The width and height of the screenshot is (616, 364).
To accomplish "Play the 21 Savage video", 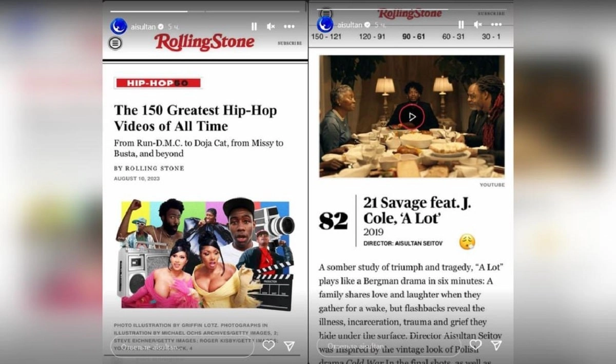I will coord(412,117).
